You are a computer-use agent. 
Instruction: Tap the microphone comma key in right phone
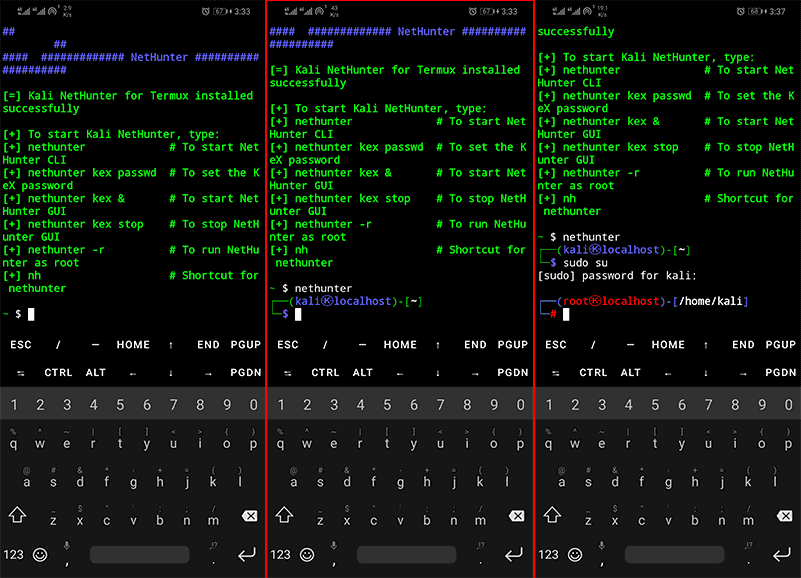tap(601, 554)
